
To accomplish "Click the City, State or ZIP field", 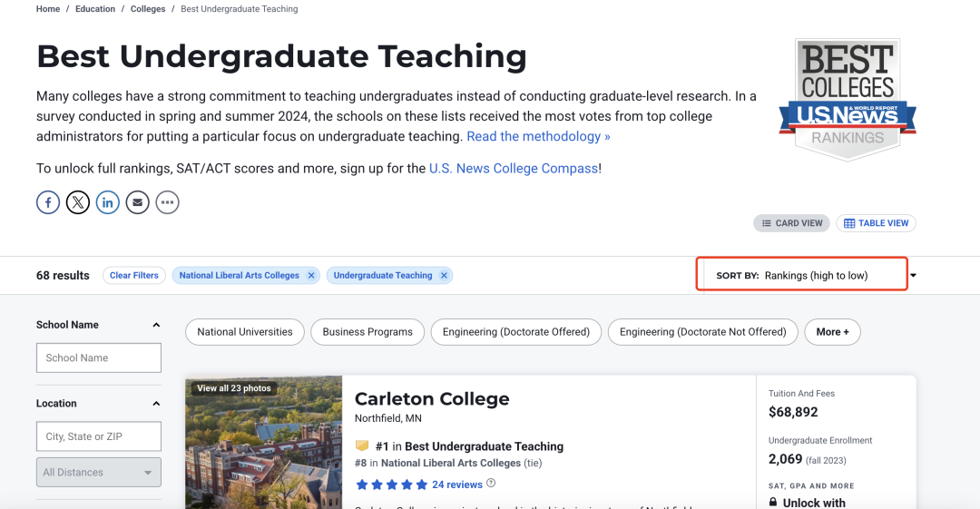I will pos(99,436).
